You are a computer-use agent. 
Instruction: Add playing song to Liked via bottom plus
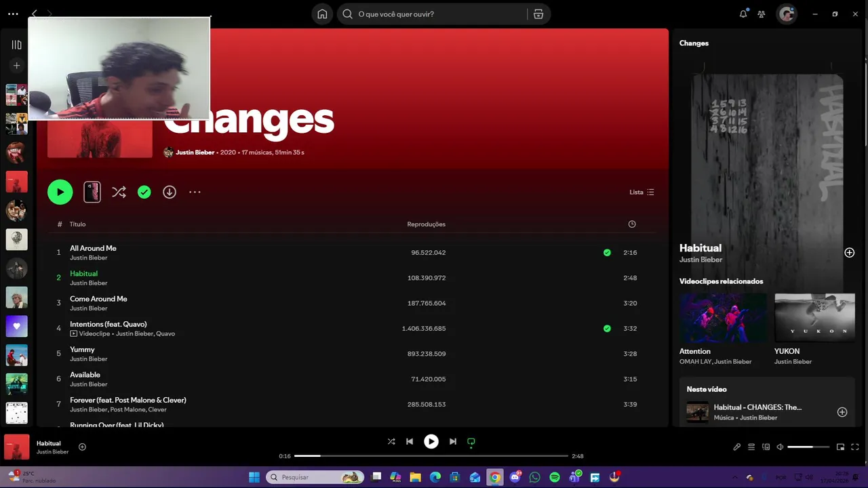tap(82, 447)
